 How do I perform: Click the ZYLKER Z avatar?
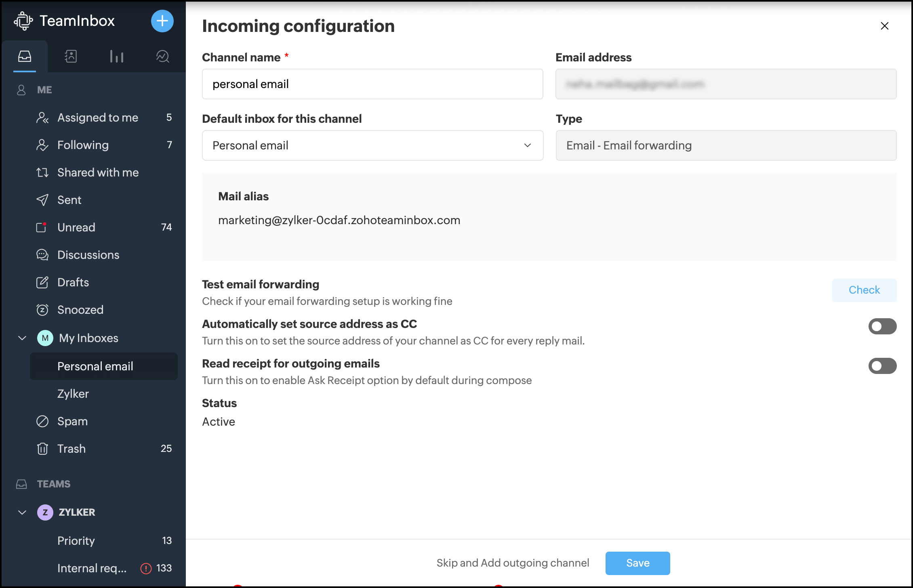click(45, 512)
